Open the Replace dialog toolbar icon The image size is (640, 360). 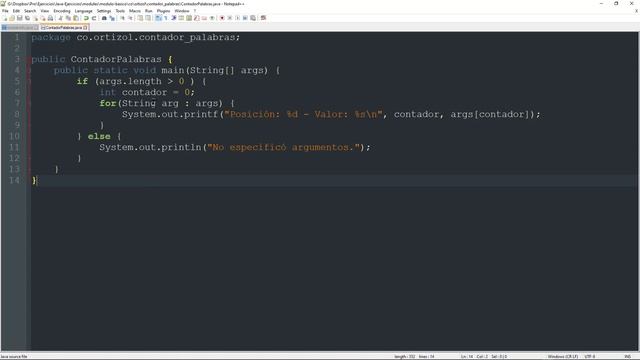coord(112,18)
